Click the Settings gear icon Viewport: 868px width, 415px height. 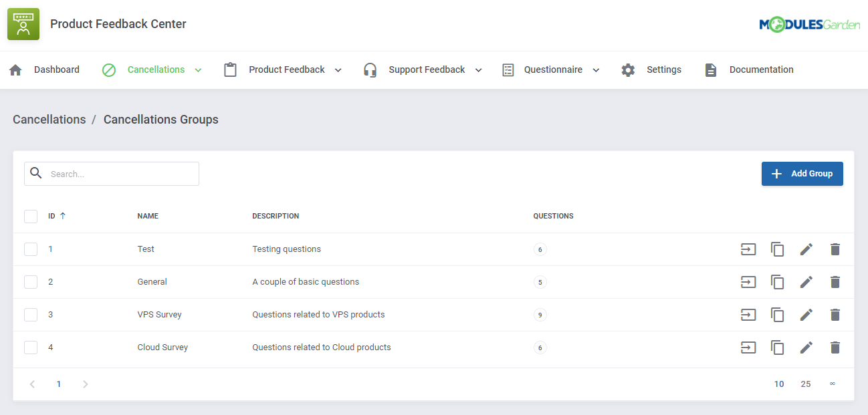(x=627, y=70)
